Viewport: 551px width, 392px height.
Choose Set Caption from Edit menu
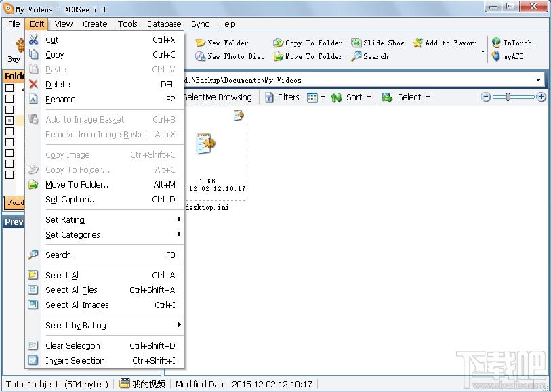click(x=105, y=200)
